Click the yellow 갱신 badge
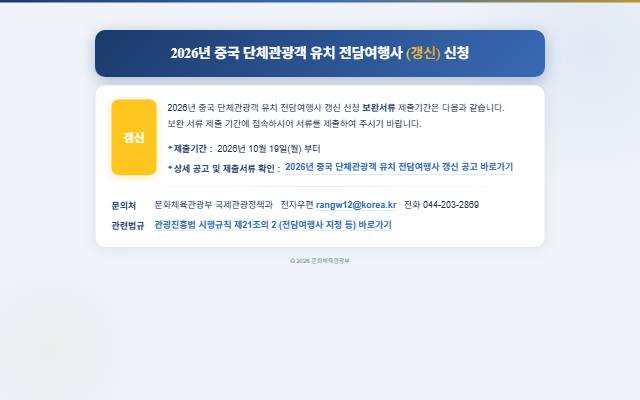 [x=134, y=137]
